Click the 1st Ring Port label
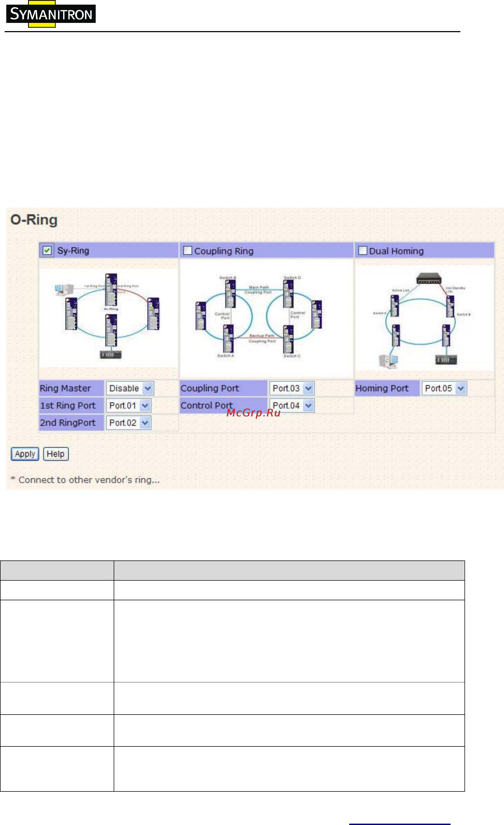504x825 pixels. click(x=68, y=406)
